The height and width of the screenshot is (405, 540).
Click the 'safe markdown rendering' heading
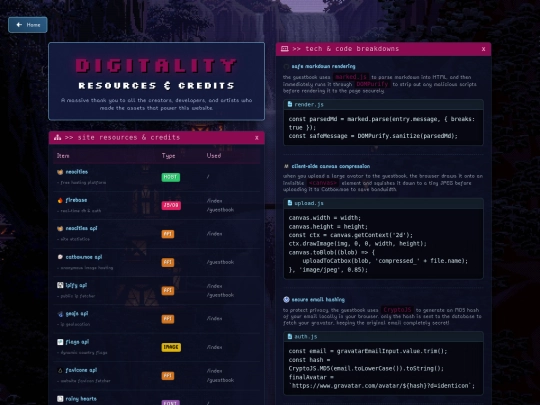point(323,66)
